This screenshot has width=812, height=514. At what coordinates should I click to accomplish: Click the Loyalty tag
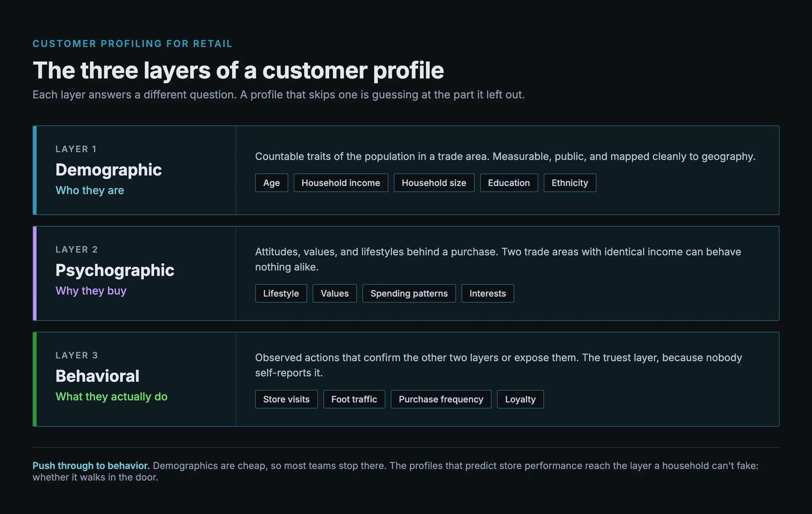pos(520,399)
